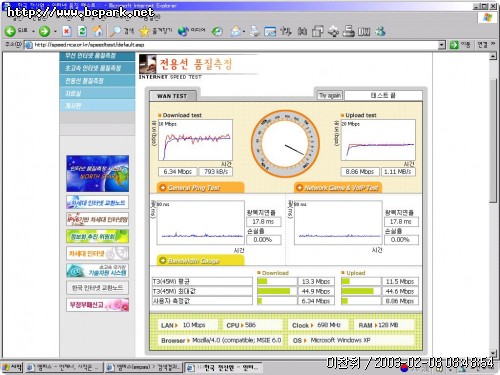Click the Clock 698 MHz info field

(318, 325)
